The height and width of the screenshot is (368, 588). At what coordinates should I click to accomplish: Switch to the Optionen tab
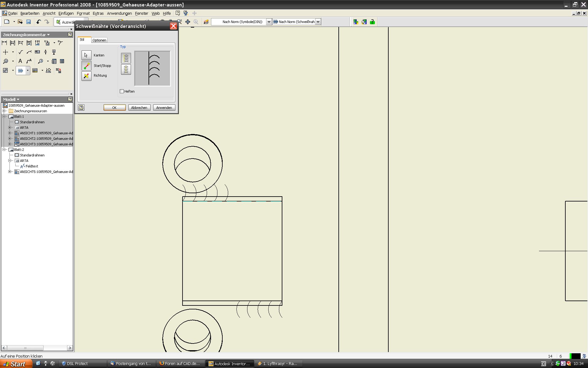tap(99, 40)
